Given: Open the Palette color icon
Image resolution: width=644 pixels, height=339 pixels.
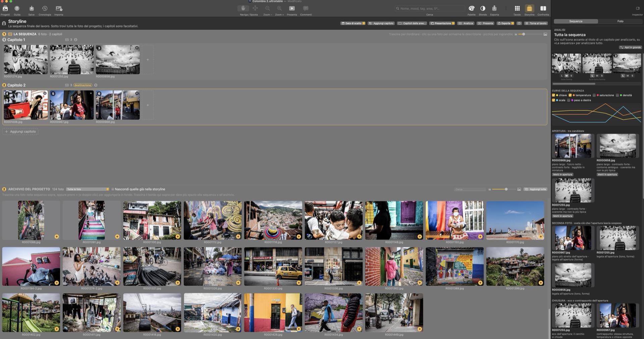Looking at the screenshot, I should [472, 8].
